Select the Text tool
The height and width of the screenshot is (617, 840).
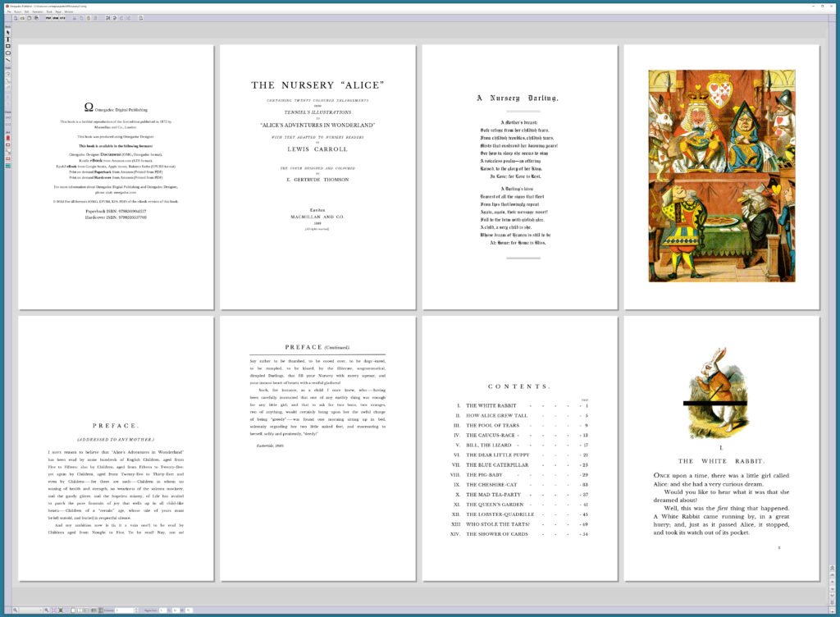[7, 39]
